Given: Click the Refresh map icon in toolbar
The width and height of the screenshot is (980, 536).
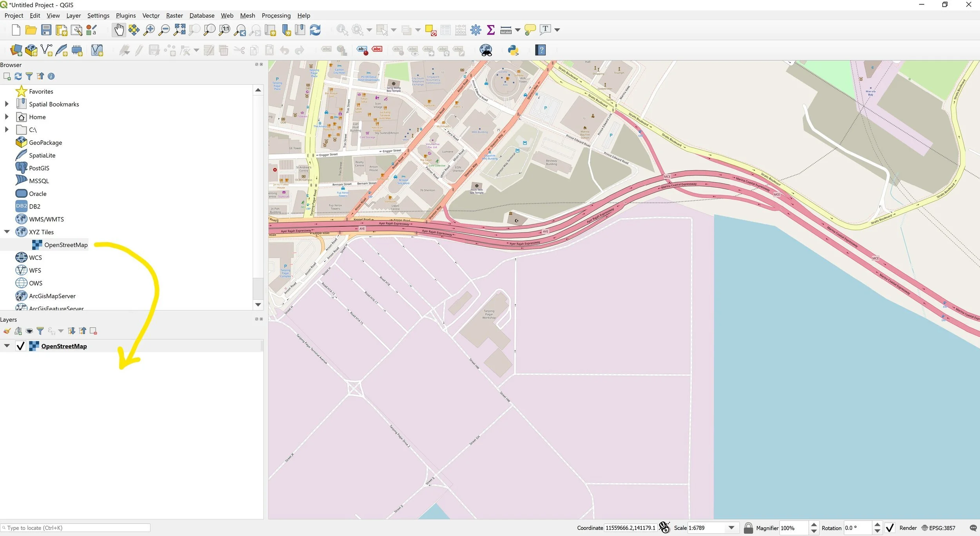Looking at the screenshot, I should [x=315, y=30].
